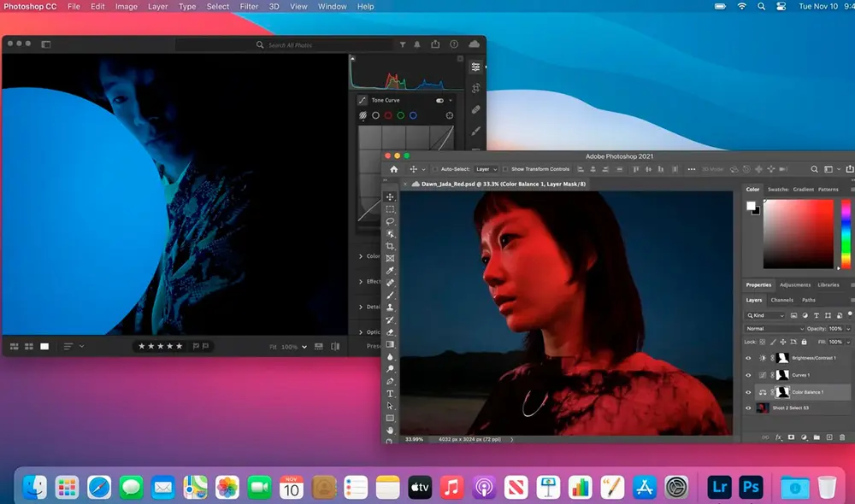855x504 pixels.
Task: Toggle visibility of Brightness/Contrast 1 layer
Action: point(748,357)
